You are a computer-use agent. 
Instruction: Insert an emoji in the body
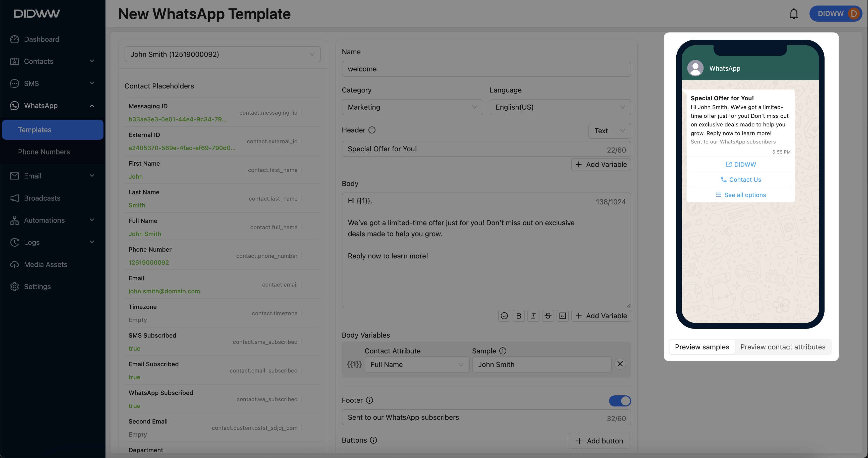tap(504, 316)
